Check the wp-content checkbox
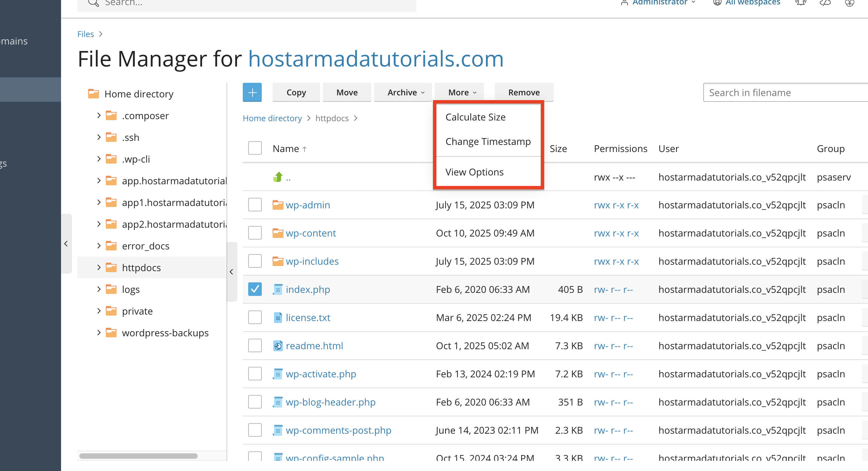 (255, 233)
